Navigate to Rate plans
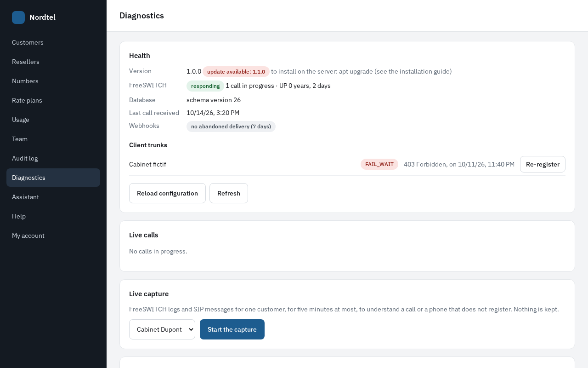This screenshot has height=368, width=588. [x=53, y=100]
